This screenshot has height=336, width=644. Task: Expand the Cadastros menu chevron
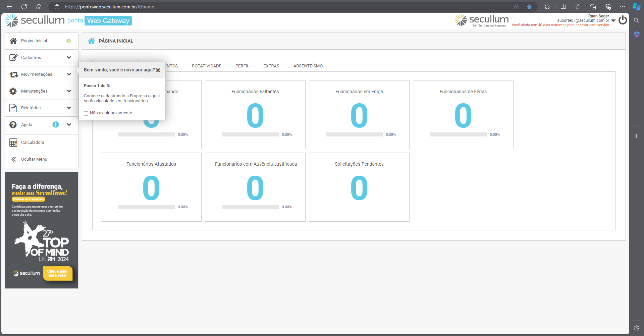pos(69,58)
